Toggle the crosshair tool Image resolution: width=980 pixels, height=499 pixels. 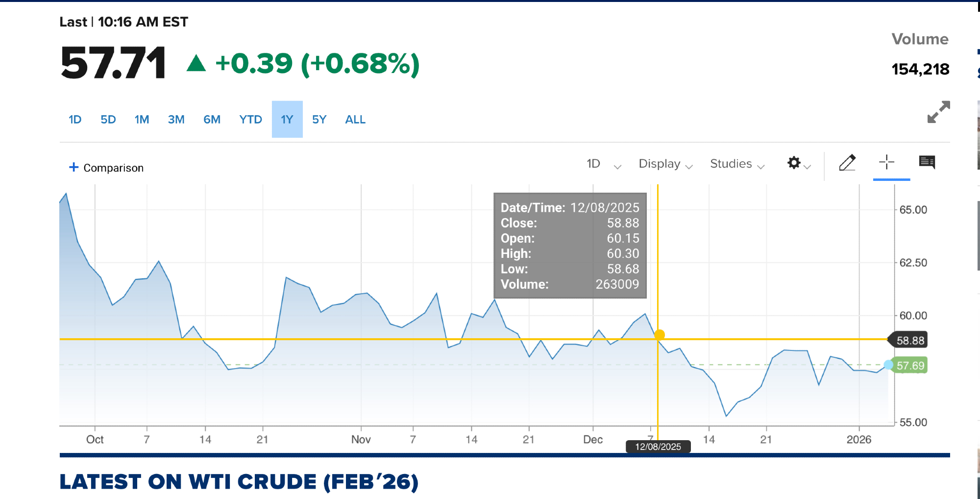pos(886,162)
